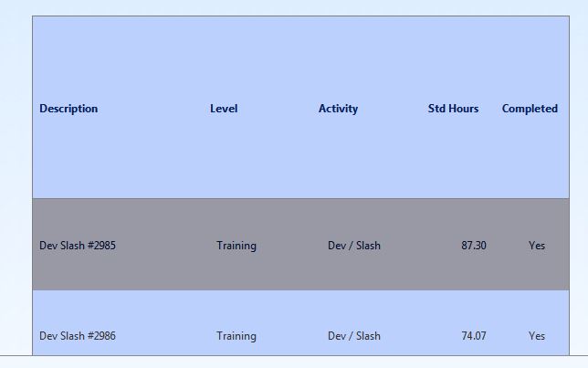Screen dimensions: 588x368
Task: Select the 74.07 std hours value
Action: coord(474,336)
